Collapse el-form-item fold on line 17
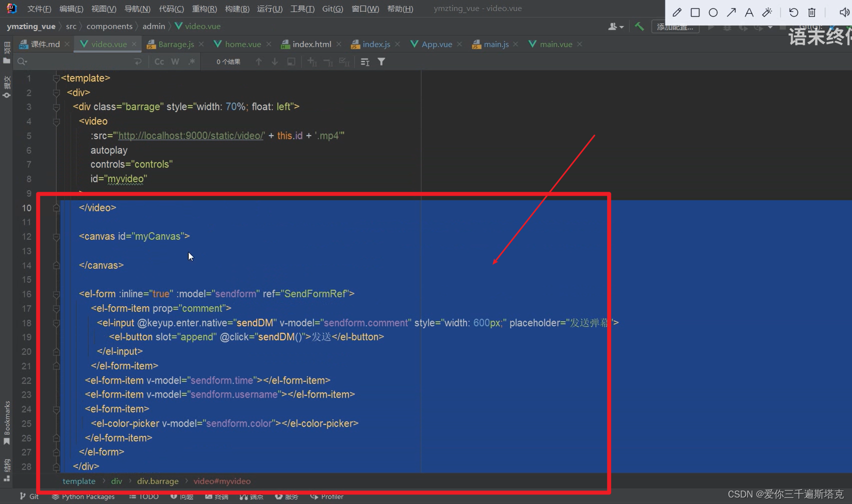The width and height of the screenshot is (852, 504). coord(56,308)
